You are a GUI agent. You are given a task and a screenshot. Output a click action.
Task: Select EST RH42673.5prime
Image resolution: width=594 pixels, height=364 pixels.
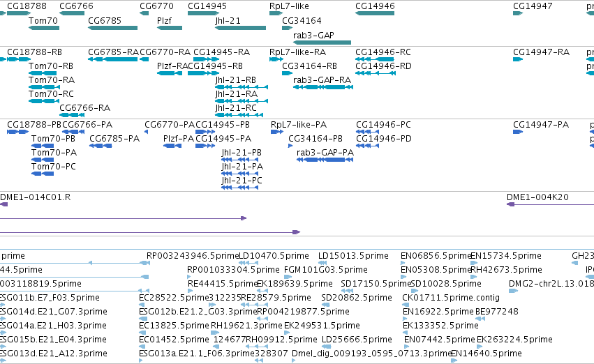(x=474, y=277)
